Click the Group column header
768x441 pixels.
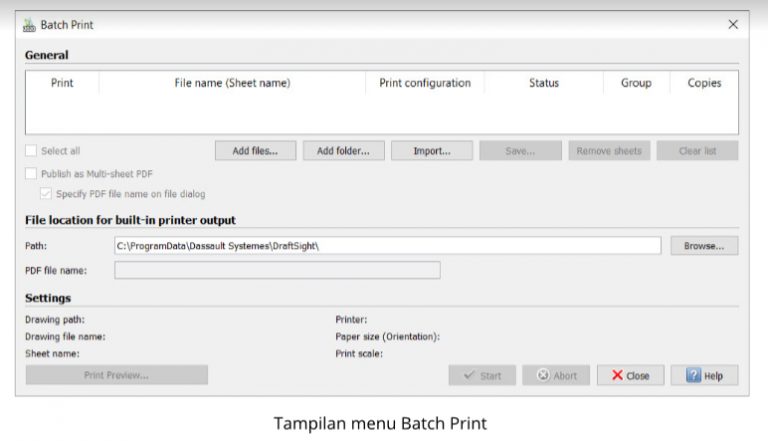[636, 83]
